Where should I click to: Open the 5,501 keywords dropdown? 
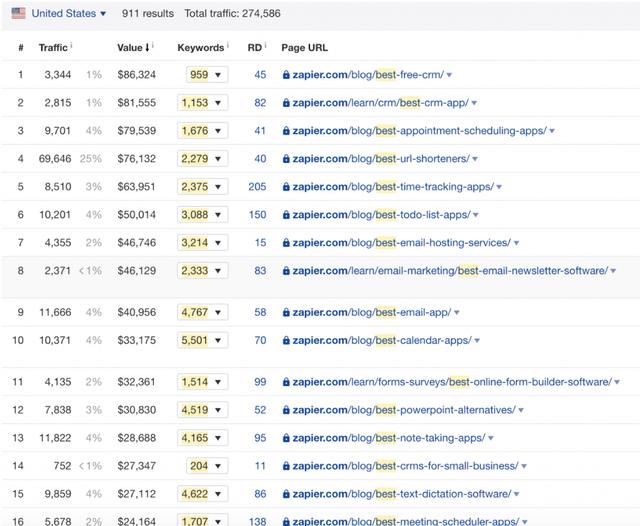(x=202, y=340)
